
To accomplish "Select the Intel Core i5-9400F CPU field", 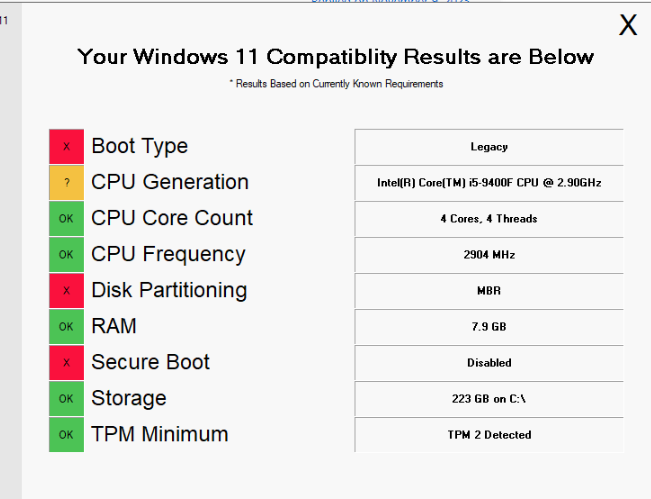I will coord(489,183).
